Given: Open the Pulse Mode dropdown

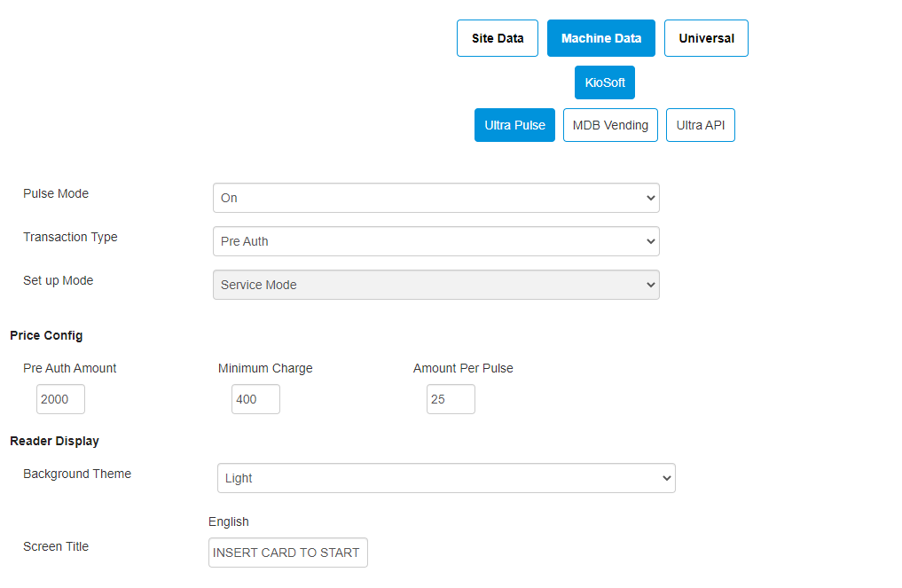Looking at the screenshot, I should pyautogui.click(x=435, y=197).
